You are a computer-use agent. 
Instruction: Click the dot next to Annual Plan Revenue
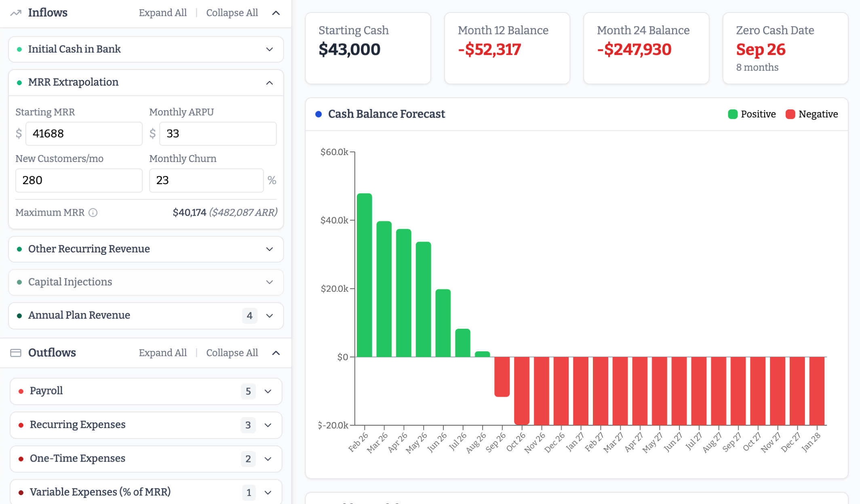point(19,315)
